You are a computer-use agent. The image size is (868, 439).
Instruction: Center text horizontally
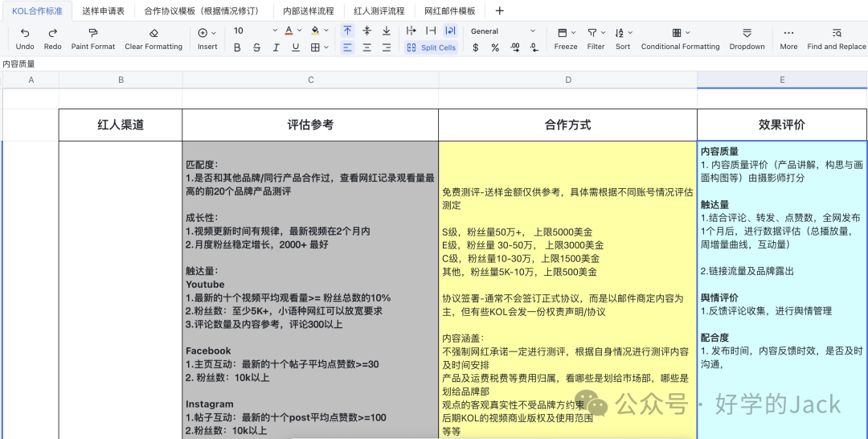click(x=366, y=47)
